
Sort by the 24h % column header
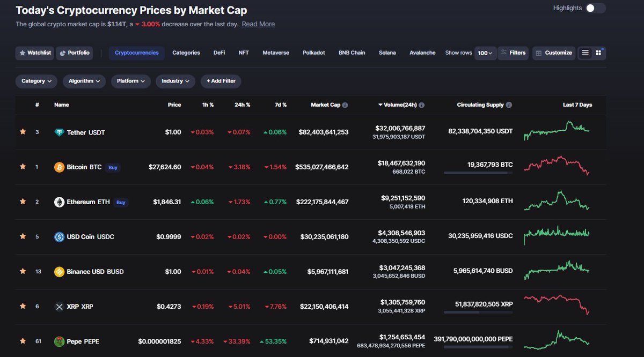(x=243, y=105)
